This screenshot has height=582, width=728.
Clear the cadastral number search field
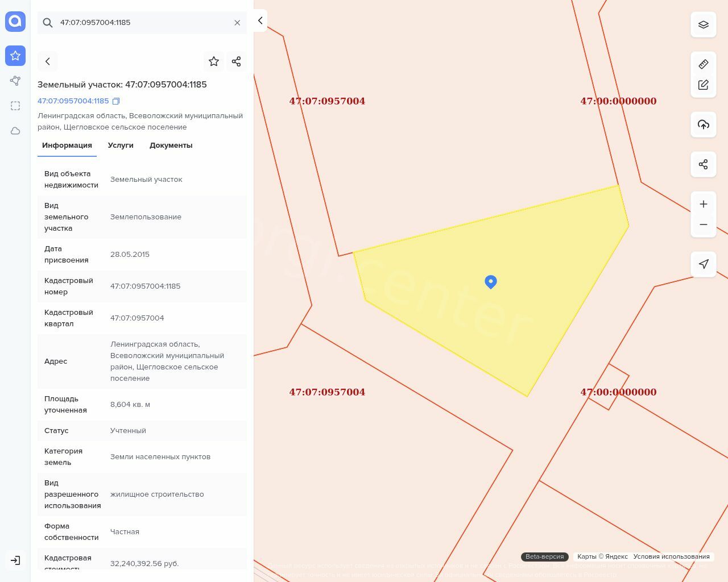237,23
